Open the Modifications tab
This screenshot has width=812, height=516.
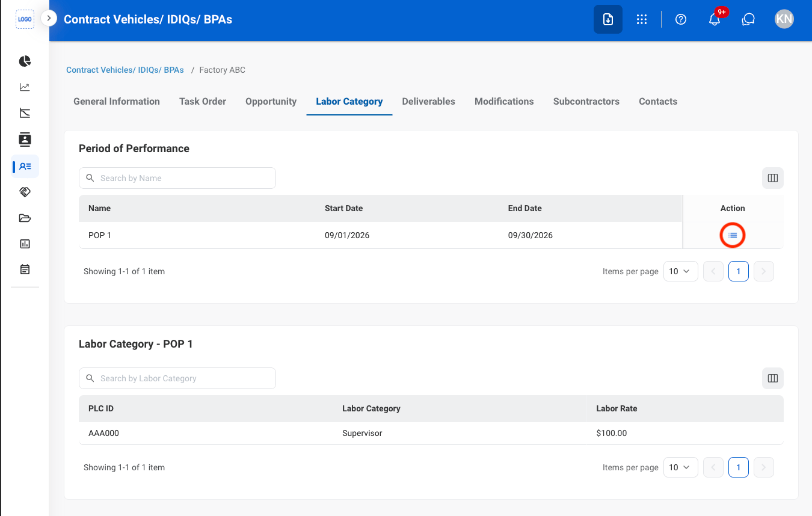(504, 102)
